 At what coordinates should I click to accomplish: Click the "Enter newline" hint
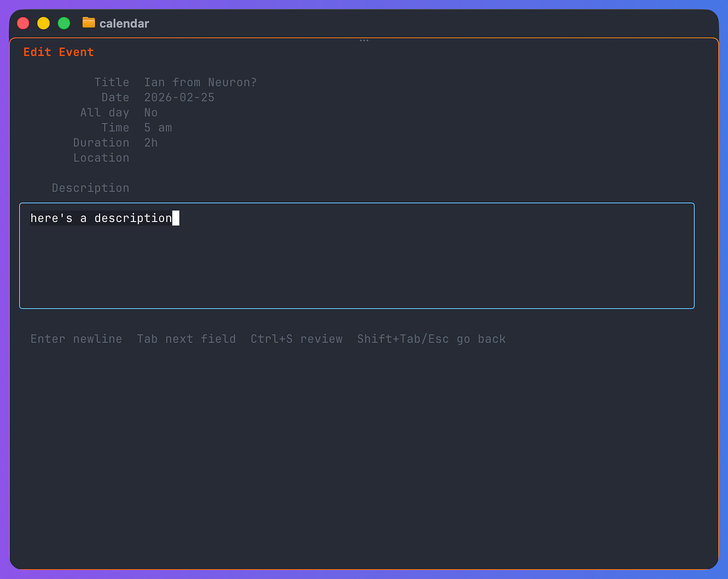(76, 339)
